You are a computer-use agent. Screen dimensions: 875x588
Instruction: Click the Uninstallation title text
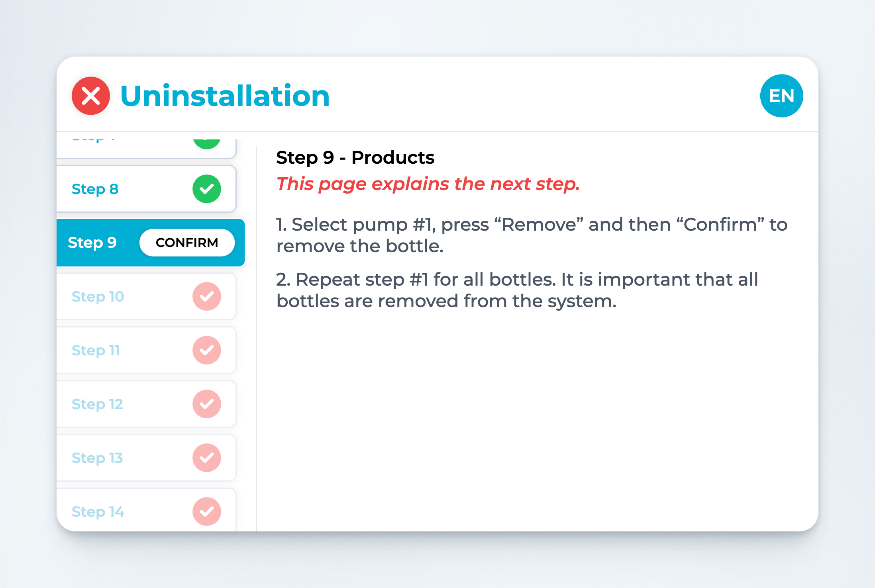click(225, 96)
